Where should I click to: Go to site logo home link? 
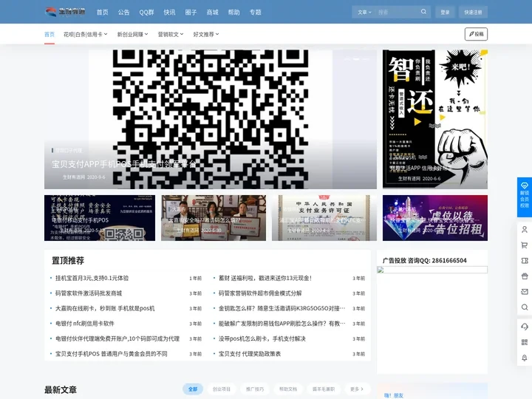tap(65, 12)
